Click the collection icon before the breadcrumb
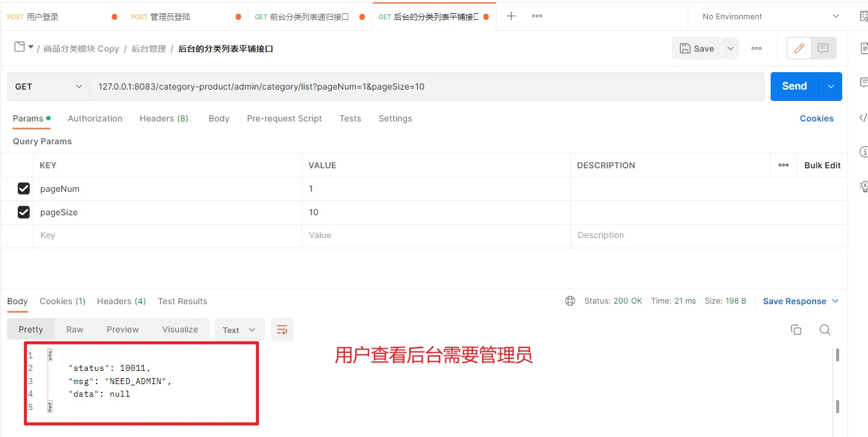 pyautogui.click(x=20, y=47)
